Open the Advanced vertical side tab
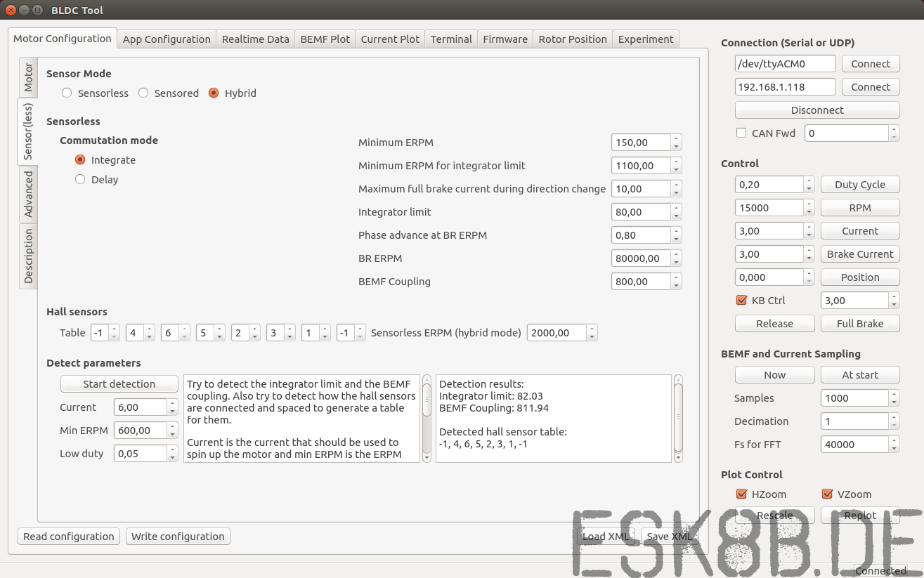Image resolution: width=924 pixels, height=578 pixels. (x=28, y=195)
